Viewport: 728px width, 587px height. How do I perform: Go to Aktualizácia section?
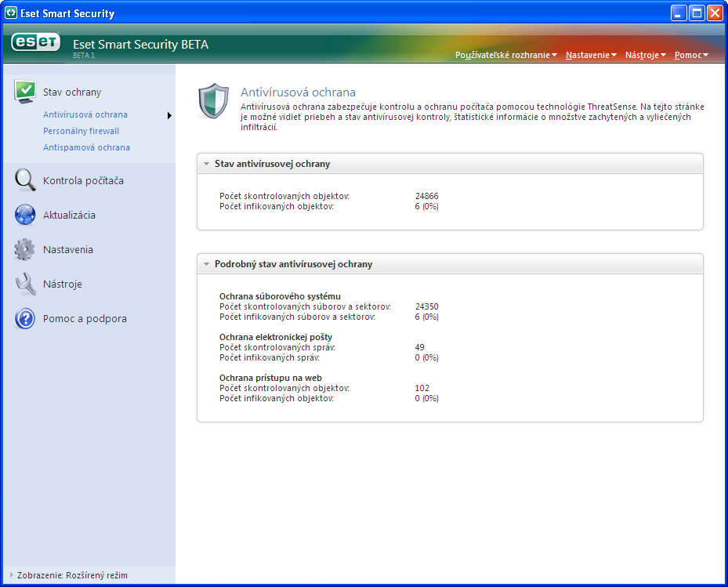coord(69,215)
